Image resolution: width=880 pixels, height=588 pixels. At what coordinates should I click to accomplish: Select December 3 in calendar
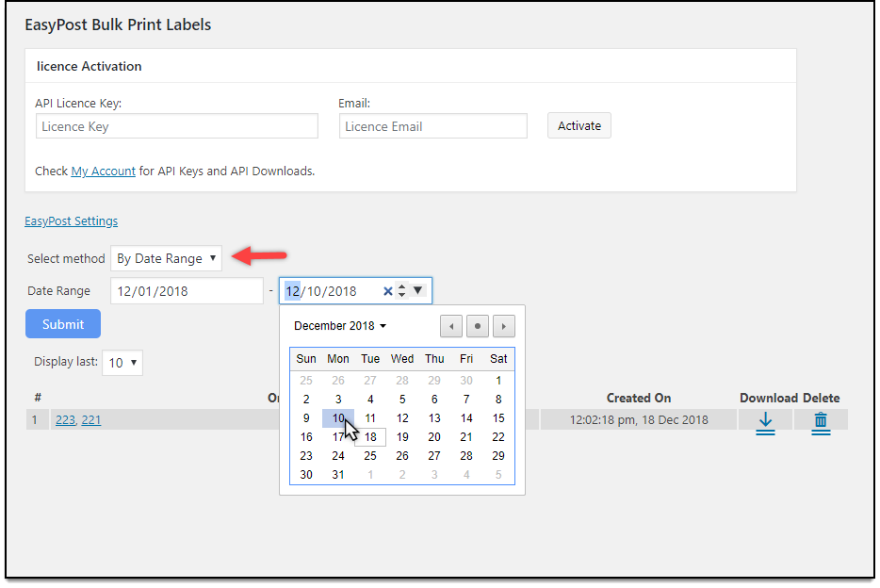point(338,400)
